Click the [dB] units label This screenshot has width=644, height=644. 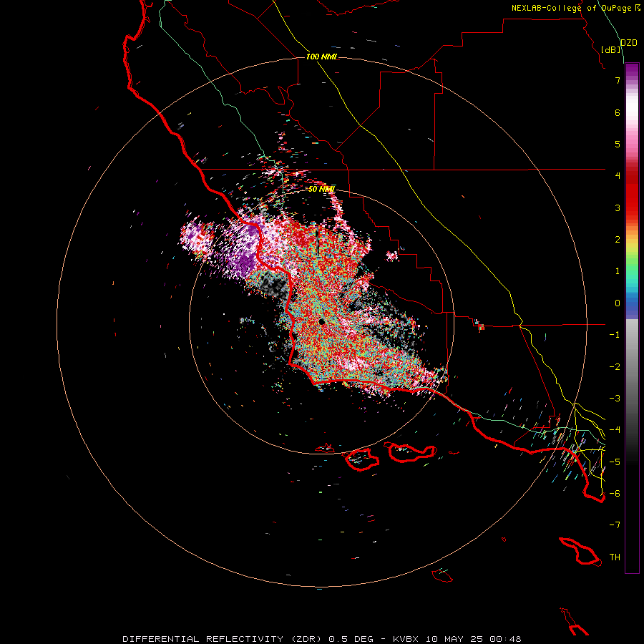(611, 49)
